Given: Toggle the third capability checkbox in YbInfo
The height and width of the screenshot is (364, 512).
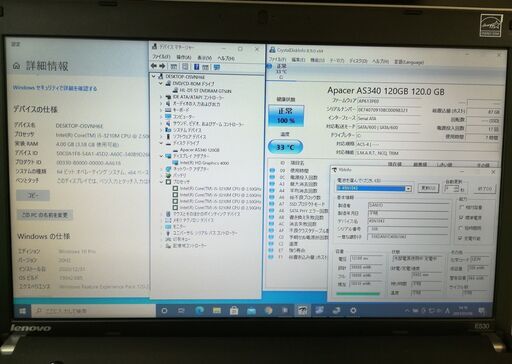Looking at the screenshot, I should point(461,228).
